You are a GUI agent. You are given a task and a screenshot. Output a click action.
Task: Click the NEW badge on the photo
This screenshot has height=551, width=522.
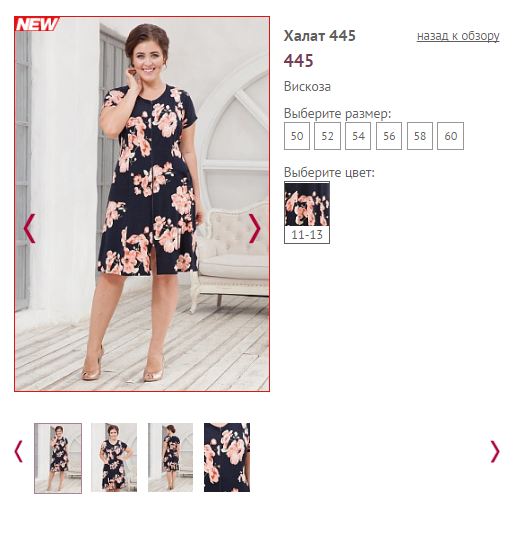coord(37,24)
